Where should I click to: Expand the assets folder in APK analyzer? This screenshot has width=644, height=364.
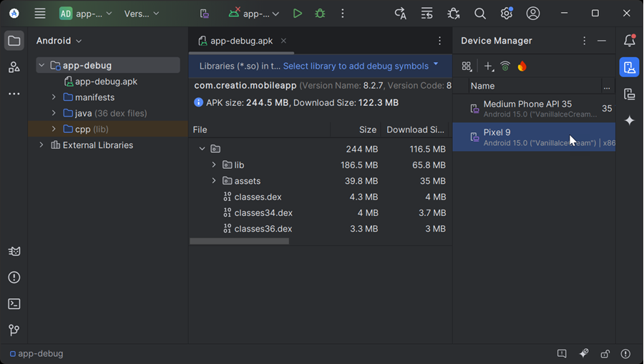point(213,180)
